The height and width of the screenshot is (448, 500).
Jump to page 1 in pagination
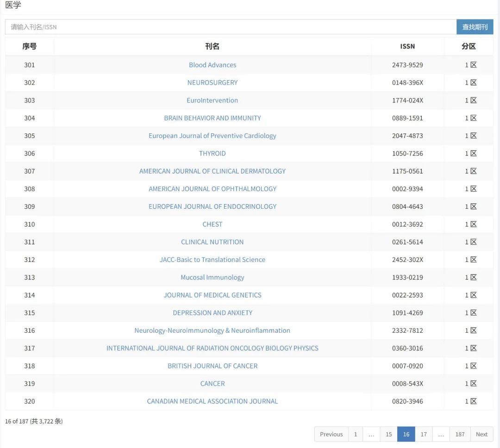point(356,434)
